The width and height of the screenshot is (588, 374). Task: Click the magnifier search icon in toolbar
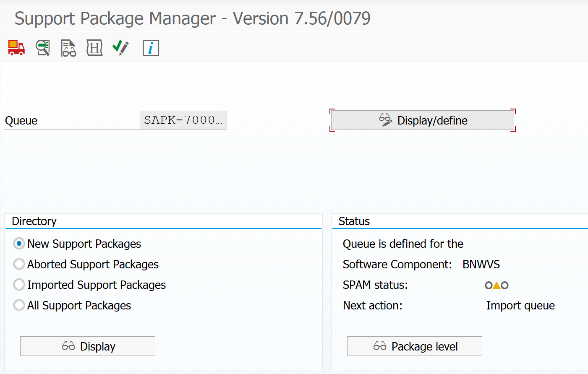point(42,48)
